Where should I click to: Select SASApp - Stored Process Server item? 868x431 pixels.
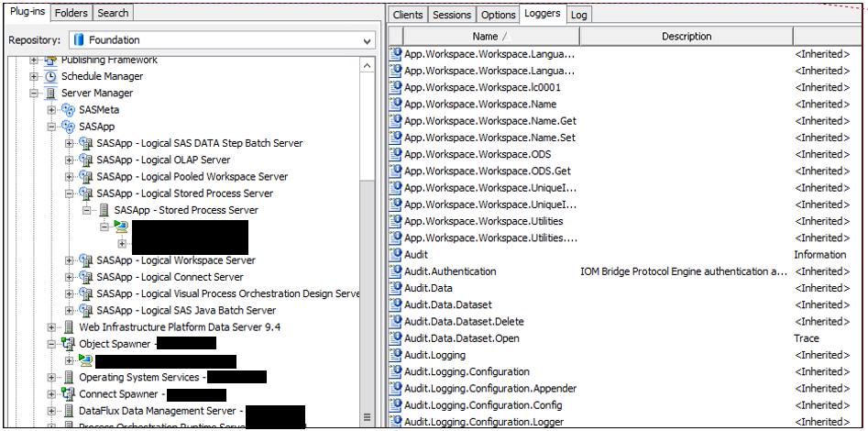[186, 210]
